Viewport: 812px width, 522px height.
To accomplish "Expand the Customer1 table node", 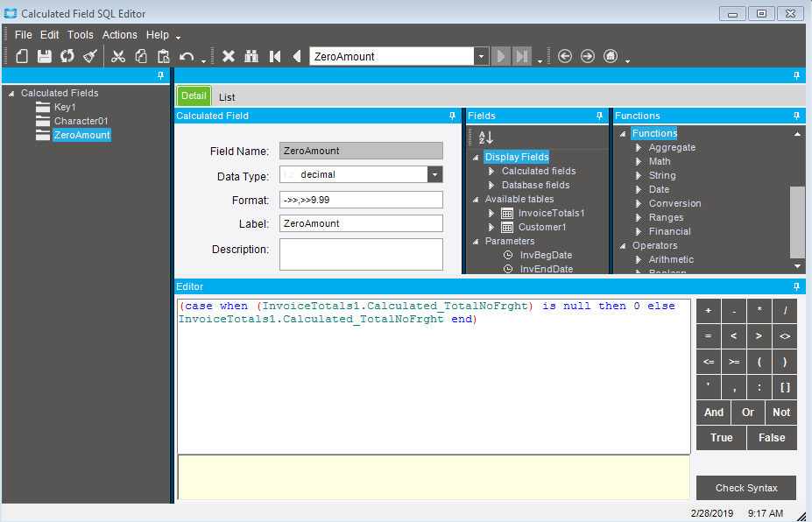I will coord(491,228).
